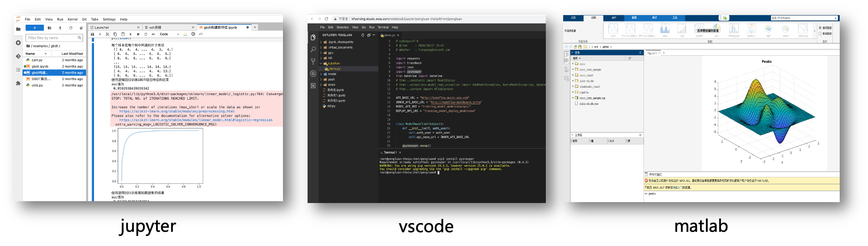Expand the kubeflow folder in Explorer
Viewport: 868px width, 246px height.
pyautogui.click(x=321, y=64)
